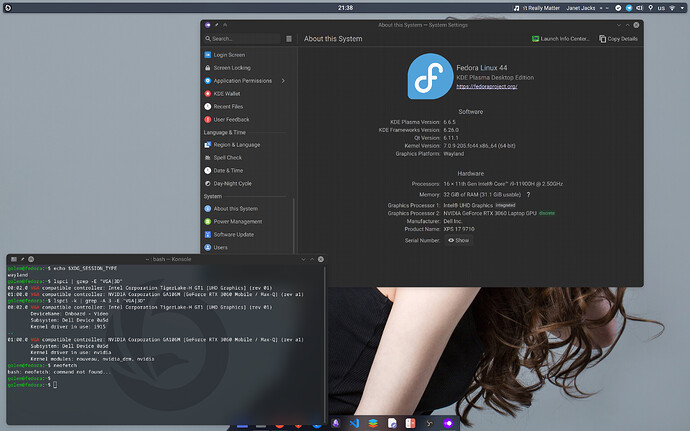Image resolution: width=690 pixels, height=431 pixels.
Task: Open Region & Language settings
Action: [x=246, y=144]
